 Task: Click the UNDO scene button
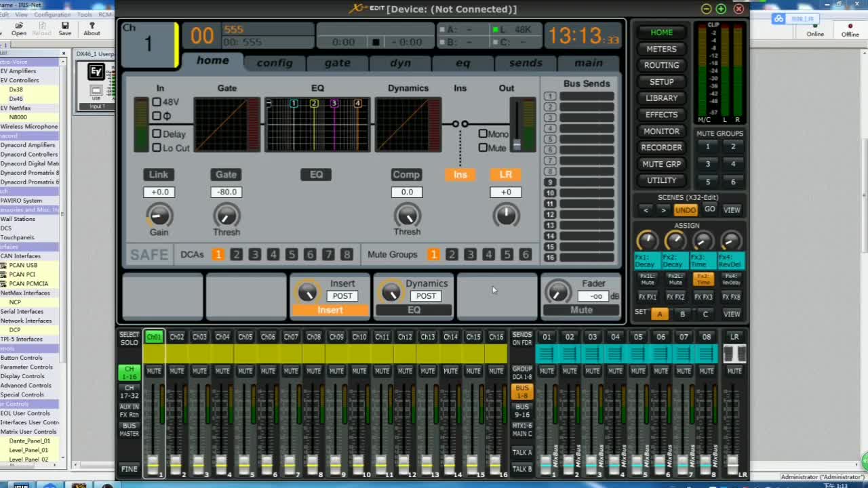click(685, 210)
